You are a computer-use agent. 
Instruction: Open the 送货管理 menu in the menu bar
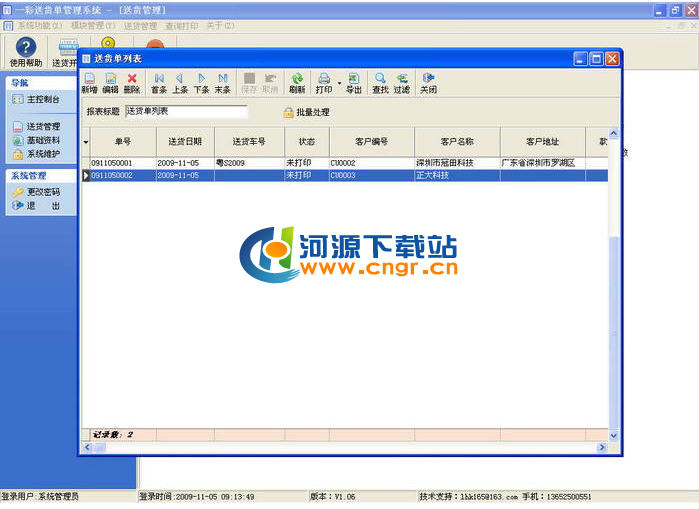tap(140, 26)
